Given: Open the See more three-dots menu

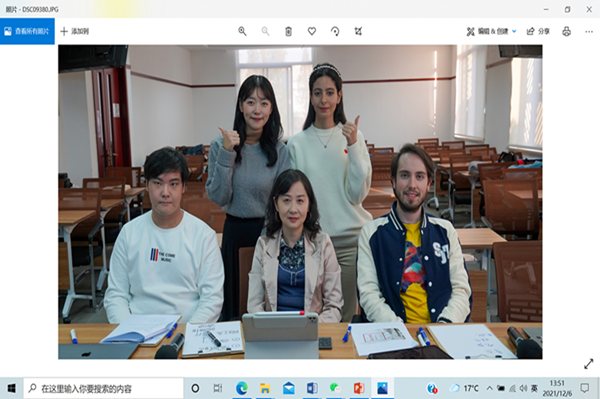Looking at the screenshot, I should [x=589, y=32].
